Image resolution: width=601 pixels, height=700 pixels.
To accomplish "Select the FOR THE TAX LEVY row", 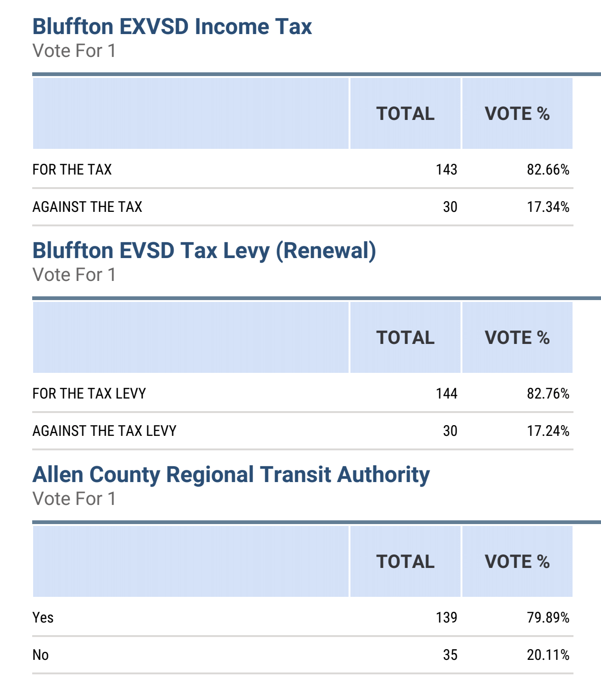I will (303, 393).
